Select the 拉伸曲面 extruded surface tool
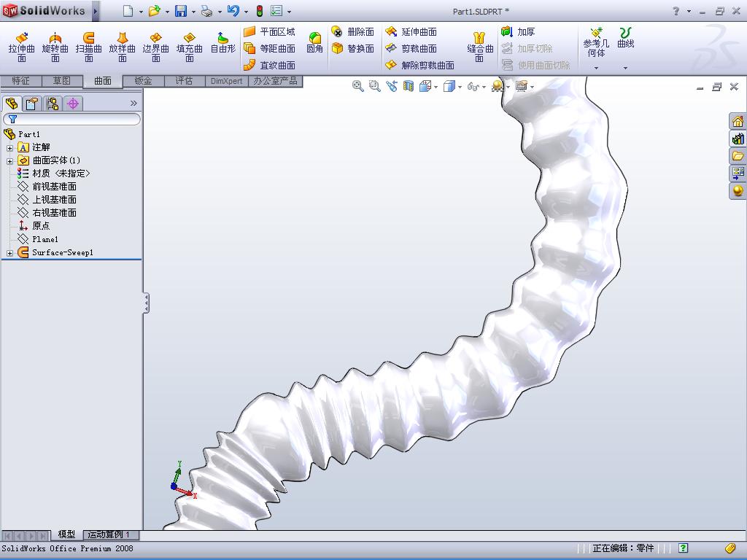This screenshot has width=747, height=560. click(x=21, y=47)
